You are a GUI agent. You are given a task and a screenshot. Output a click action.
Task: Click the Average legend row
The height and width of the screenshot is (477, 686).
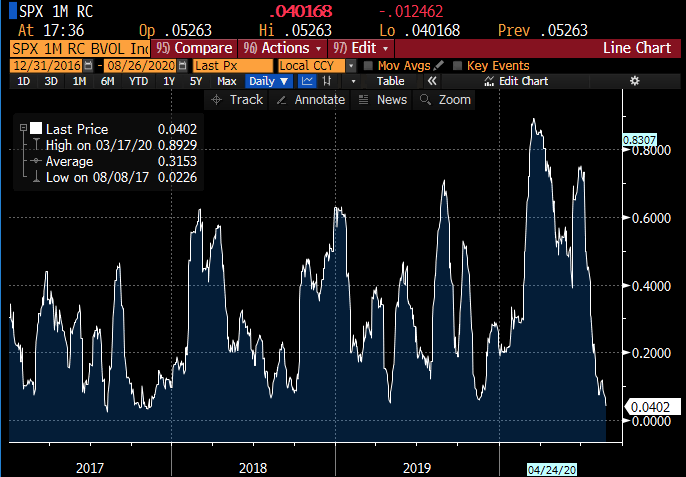(x=121, y=161)
